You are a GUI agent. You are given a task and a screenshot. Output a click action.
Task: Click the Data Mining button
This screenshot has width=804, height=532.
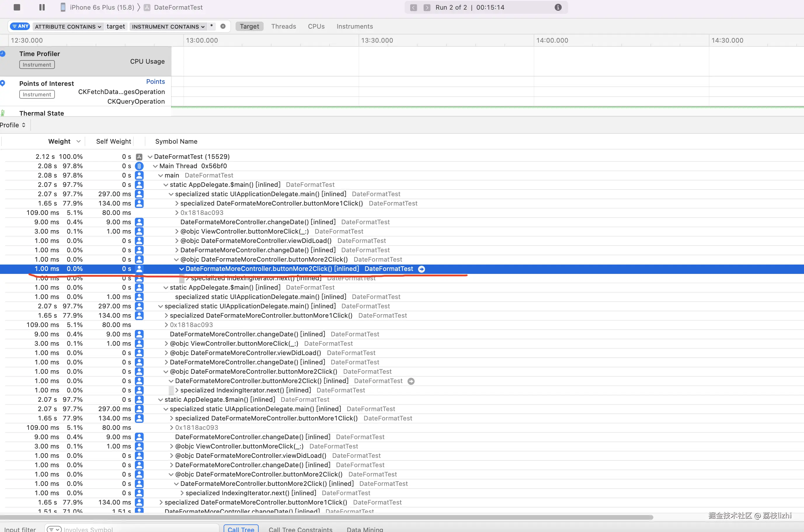pyautogui.click(x=364, y=529)
